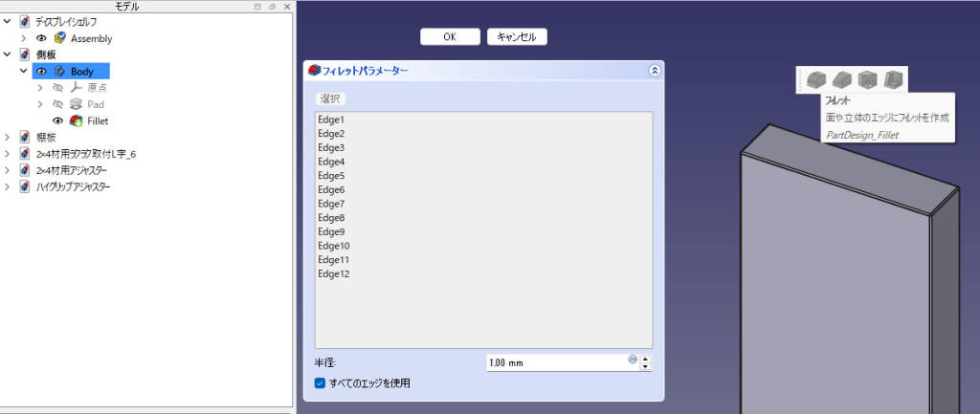Viewport: 980px width, 414px height.
Task: Select the Fillet tool icon in toolbar
Action: pyautogui.click(x=816, y=79)
